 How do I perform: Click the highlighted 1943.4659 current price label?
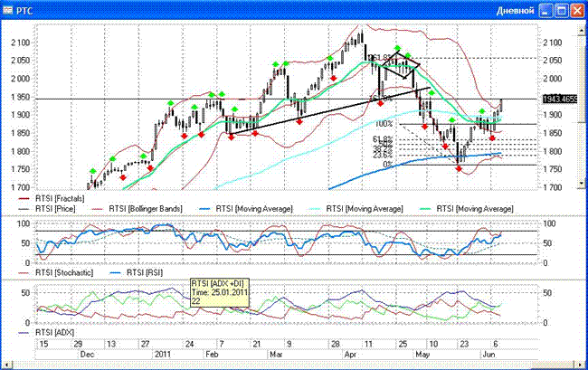click(x=560, y=99)
